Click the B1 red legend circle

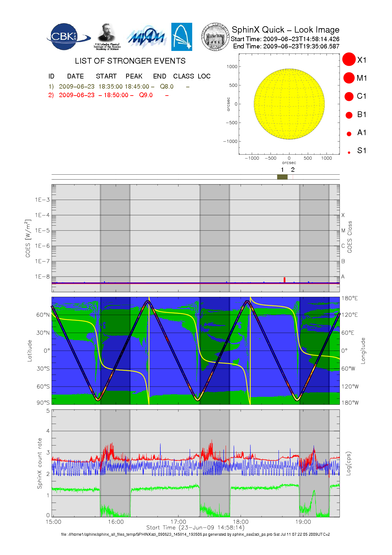(x=349, y=115)
